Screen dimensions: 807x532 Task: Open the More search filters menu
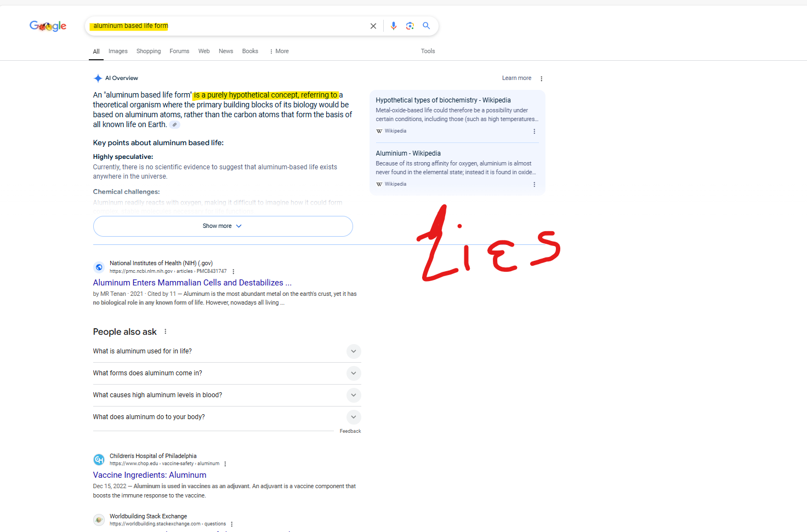pos(279,51)
